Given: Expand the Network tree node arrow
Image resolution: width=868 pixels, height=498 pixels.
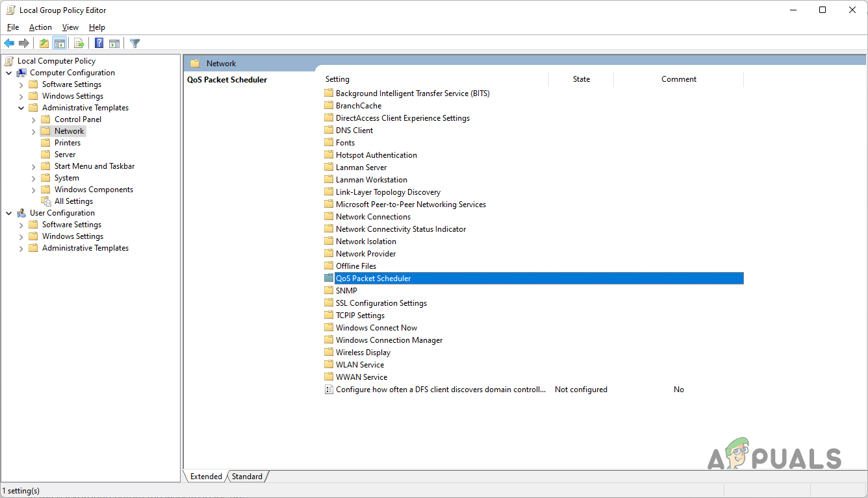Looking at the screenshot, I should tap(34, 131).
